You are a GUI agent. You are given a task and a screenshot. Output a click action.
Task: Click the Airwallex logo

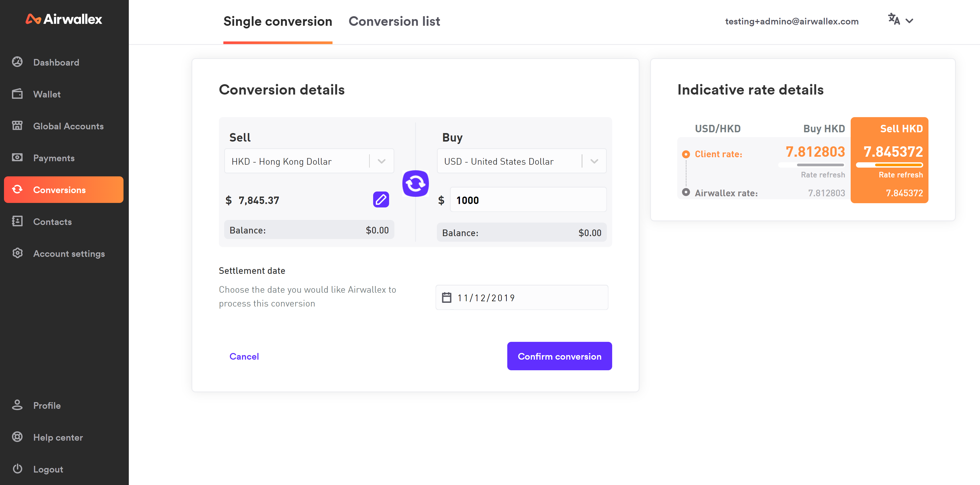click(63, 19)
